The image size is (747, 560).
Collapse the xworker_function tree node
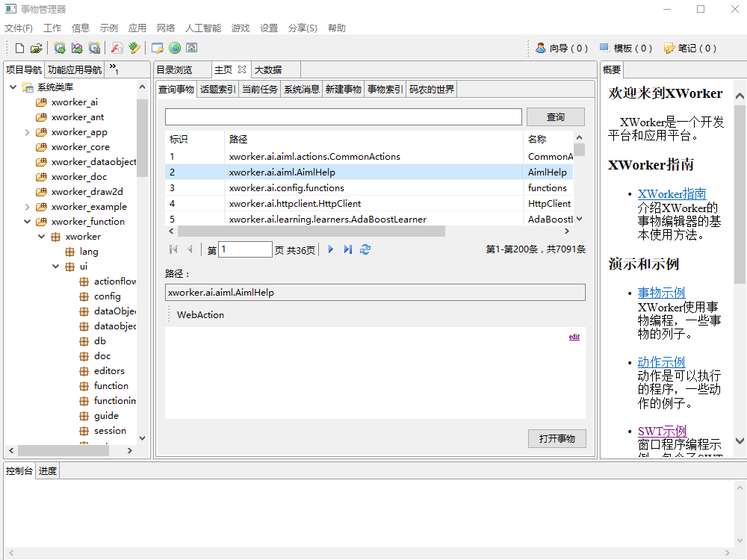(x=27, y=222)
